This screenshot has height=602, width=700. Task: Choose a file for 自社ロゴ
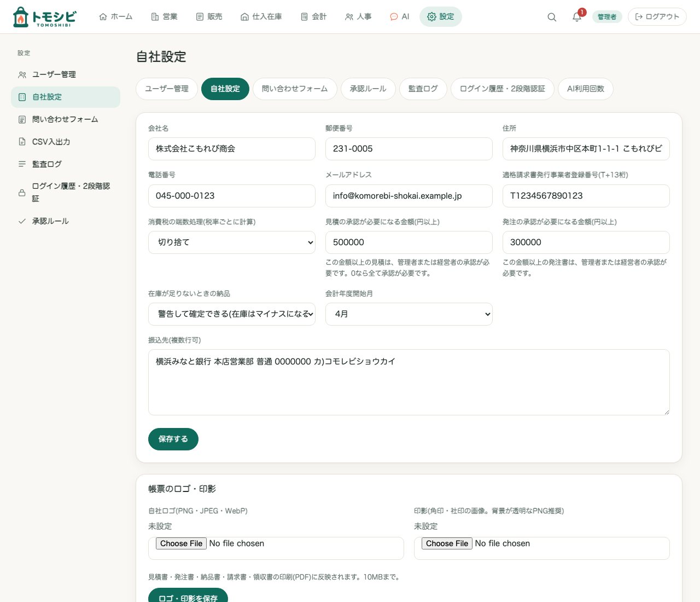(x=181, y=543)
